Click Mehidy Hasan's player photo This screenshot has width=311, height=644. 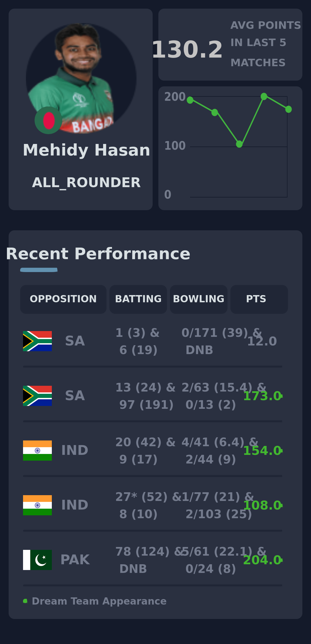[x=81, y=78]
